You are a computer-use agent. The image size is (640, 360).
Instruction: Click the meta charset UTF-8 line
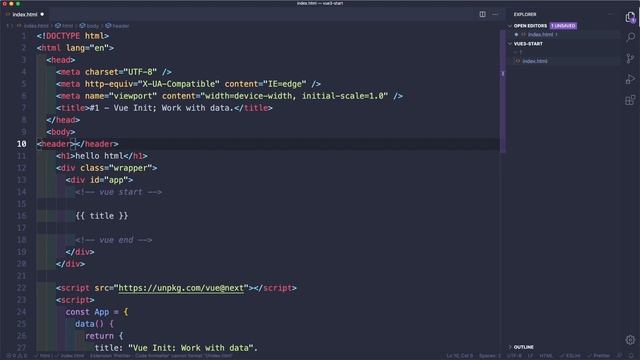[114, 72]
